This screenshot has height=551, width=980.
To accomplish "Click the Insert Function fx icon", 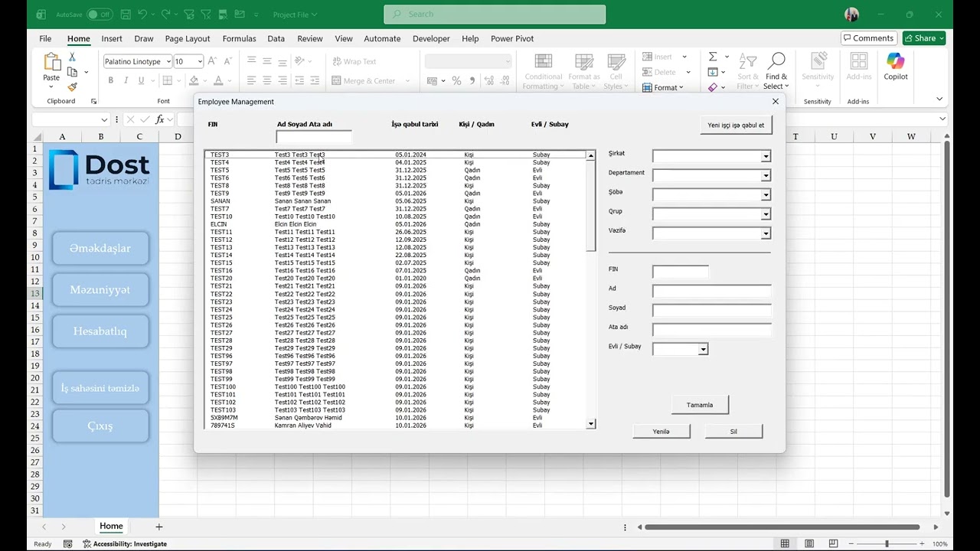I will pyautogui.click(x=160, y=119).
